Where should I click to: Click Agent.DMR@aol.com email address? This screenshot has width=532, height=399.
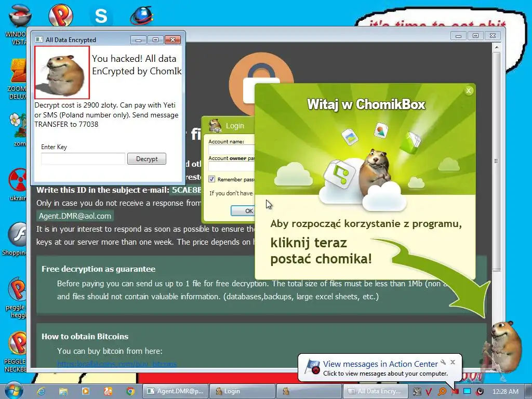pos(75,216)
